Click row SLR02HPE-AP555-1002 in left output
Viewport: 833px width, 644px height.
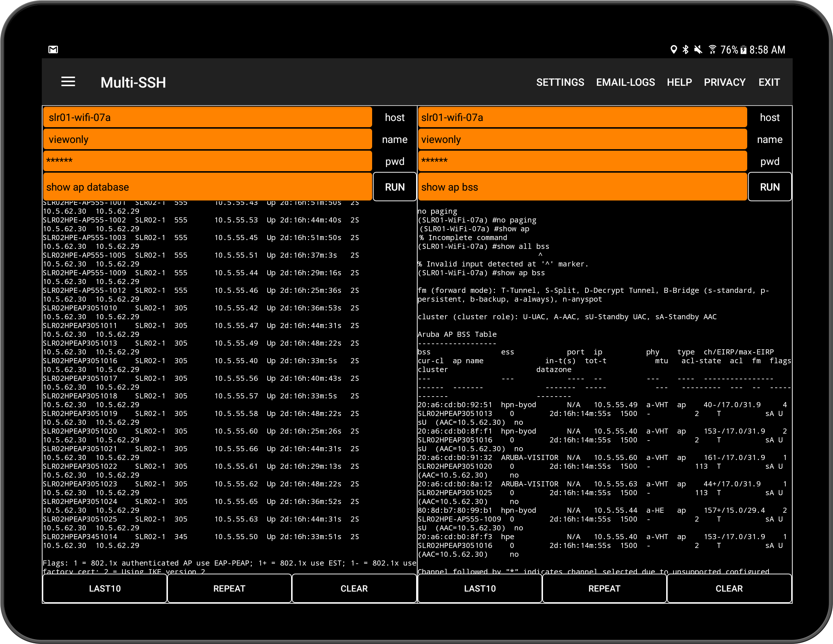pos(201,220)
